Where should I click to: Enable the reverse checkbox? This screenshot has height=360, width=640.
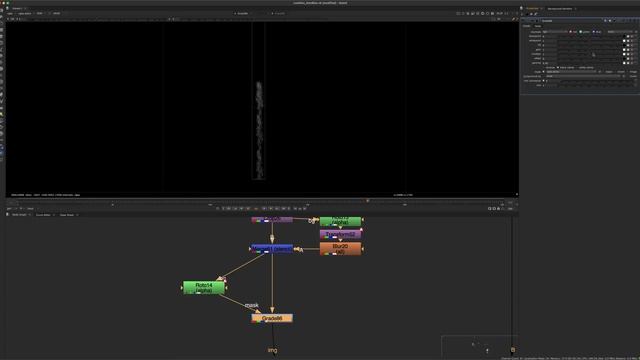(x=544, y=68)
